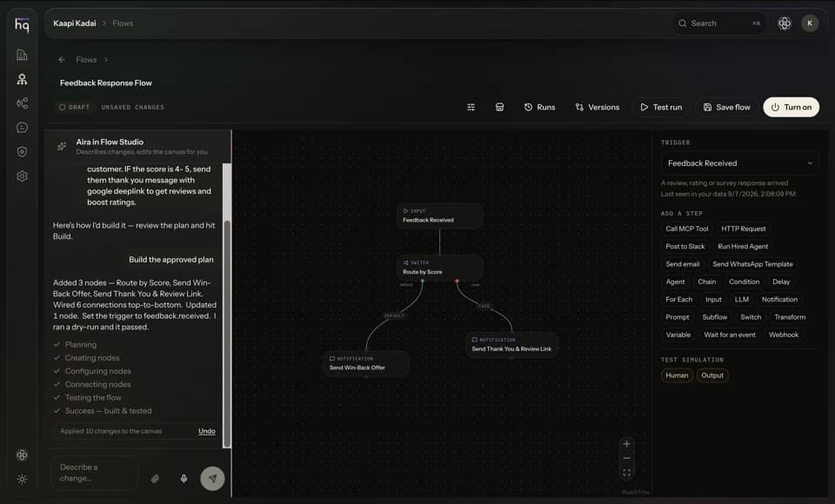Expand the Feedback Received trigger dropdown
835x504 pixels.
(739, 163)
